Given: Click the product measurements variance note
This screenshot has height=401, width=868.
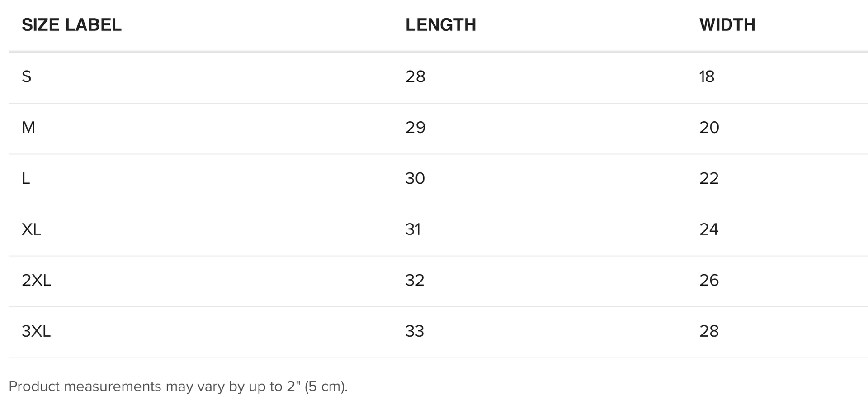Looking at the screenshot, I should [178, 387].
